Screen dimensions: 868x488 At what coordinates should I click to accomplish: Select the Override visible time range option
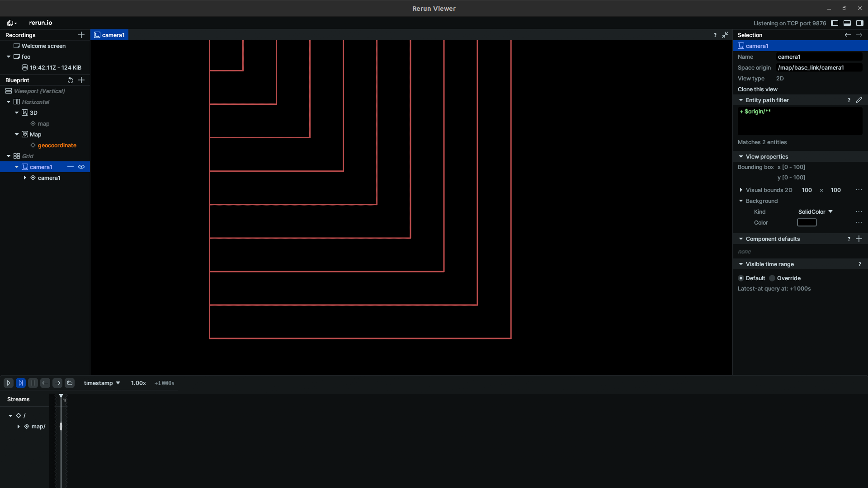point(771,278)
